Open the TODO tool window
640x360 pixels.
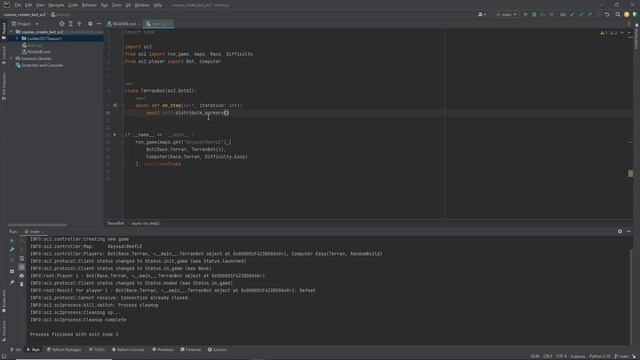point(97,350)
